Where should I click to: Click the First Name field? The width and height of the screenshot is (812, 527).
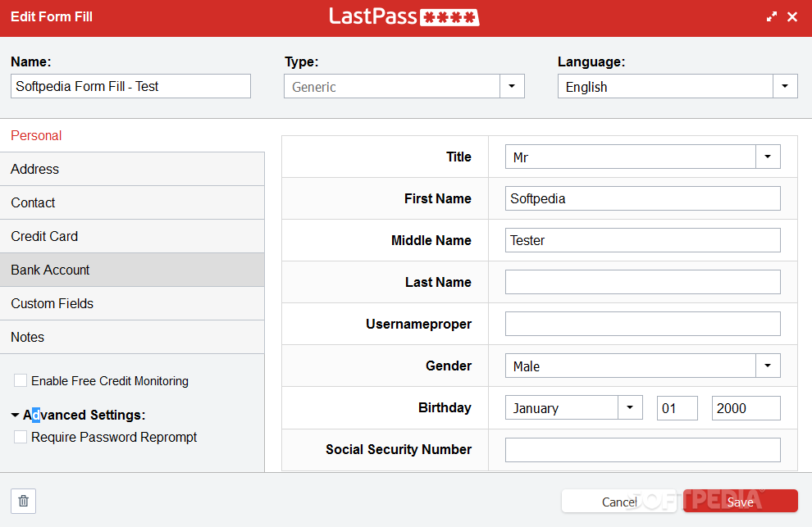pyautogui.click(x=643, y=198)
